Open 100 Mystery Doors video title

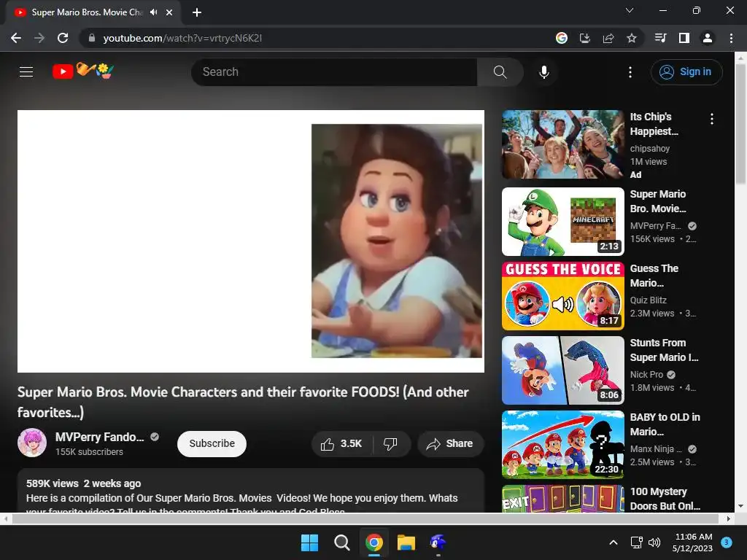point(665,499)
